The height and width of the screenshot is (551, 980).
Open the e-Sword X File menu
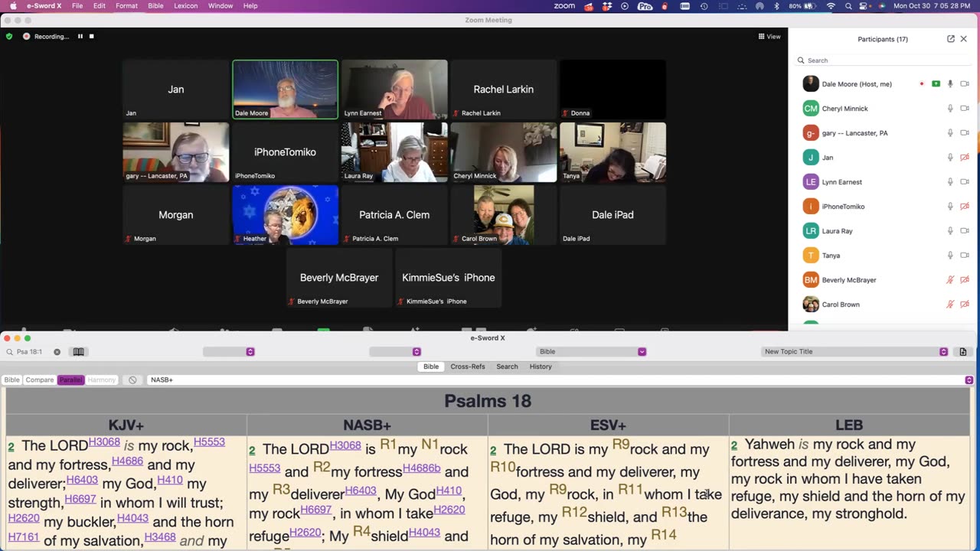coord(77,5)
